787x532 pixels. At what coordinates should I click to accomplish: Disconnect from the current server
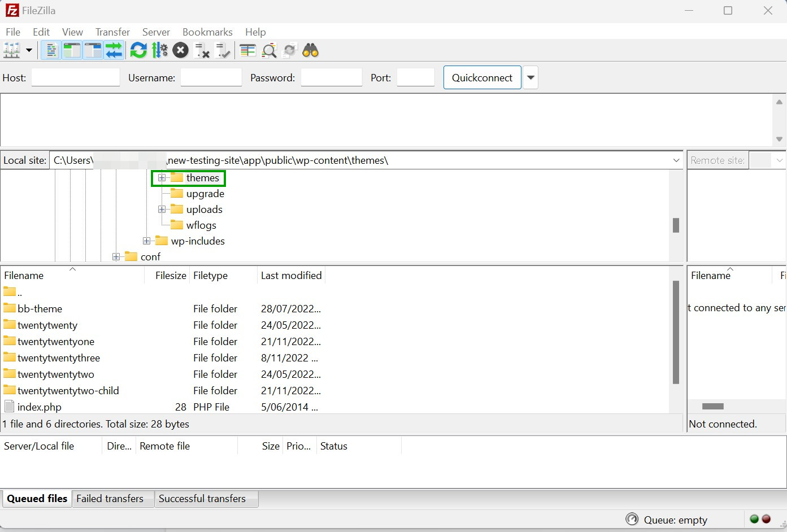pos(202,50)
